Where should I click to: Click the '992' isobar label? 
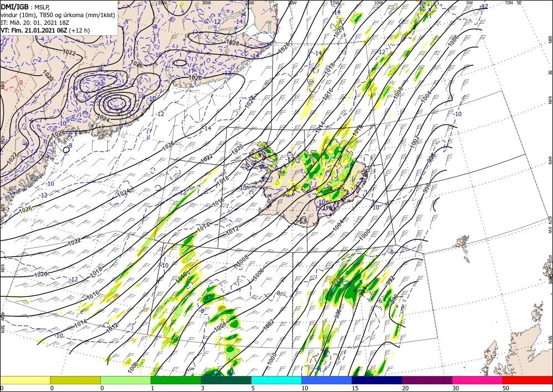[390, 281]
